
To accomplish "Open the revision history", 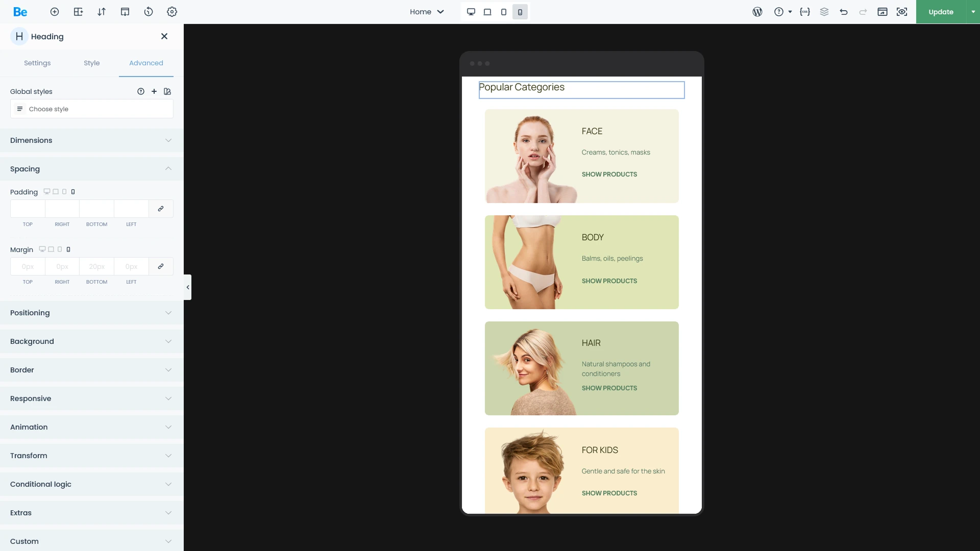I will click(149, 12).
